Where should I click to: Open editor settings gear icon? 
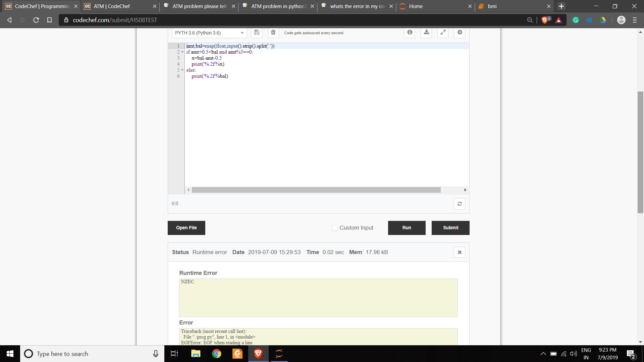[460, 33]
